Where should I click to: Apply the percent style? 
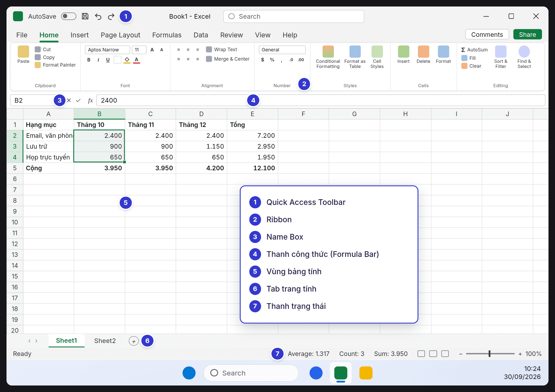pos(272,60)
